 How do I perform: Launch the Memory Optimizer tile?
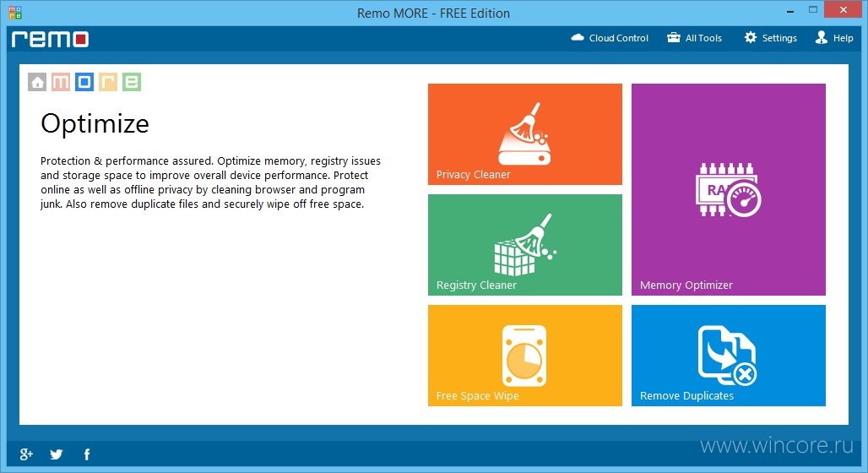[x=729, y=189]
